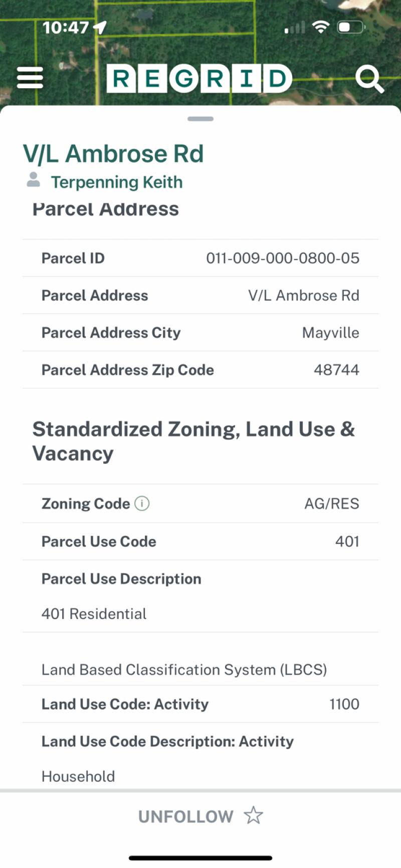The width and height of the screenshot is (401, 868).
Task: Tap the Zoning Code AG/RES row
Action: click(200, 503)
